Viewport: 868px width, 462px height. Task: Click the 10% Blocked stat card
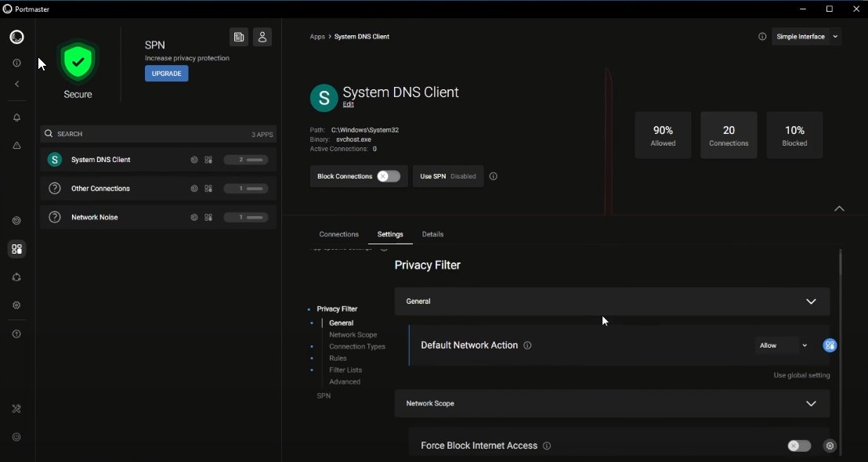794,135
